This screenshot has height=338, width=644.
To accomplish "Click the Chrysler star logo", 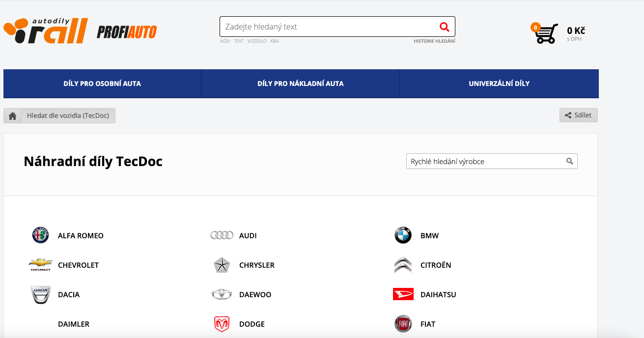I will pos(222,265).
